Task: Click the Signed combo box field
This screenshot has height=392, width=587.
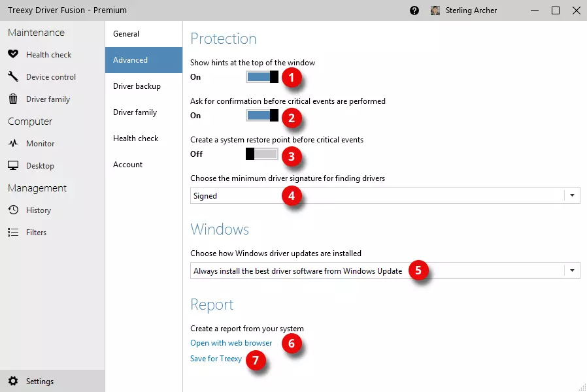Action: (x=385, y=195)
